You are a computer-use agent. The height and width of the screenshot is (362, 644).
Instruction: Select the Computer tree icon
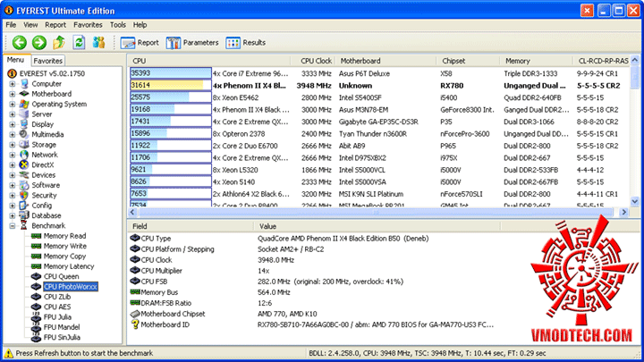24,84
